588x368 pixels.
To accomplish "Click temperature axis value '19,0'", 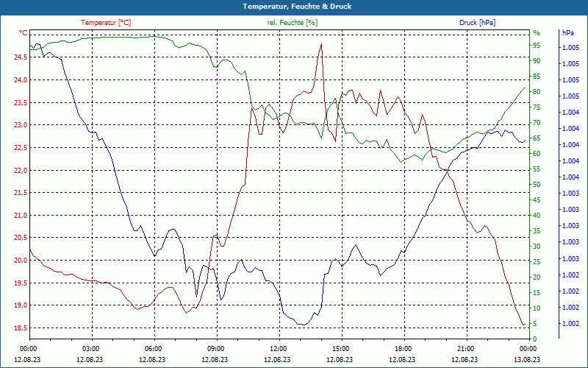I will click(x=21, y=305).
